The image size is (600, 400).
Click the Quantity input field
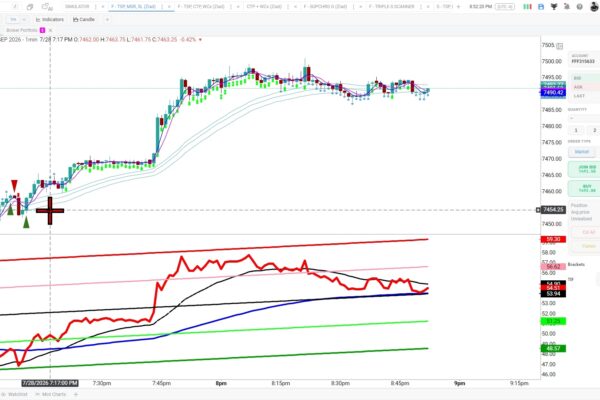pyautogui.click(x=584, y=118)
